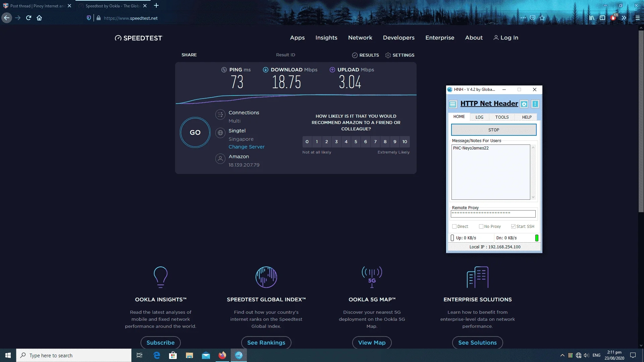Rate recommendation score 5
This screenshot has height=362, width=644.
coord(356,141)
